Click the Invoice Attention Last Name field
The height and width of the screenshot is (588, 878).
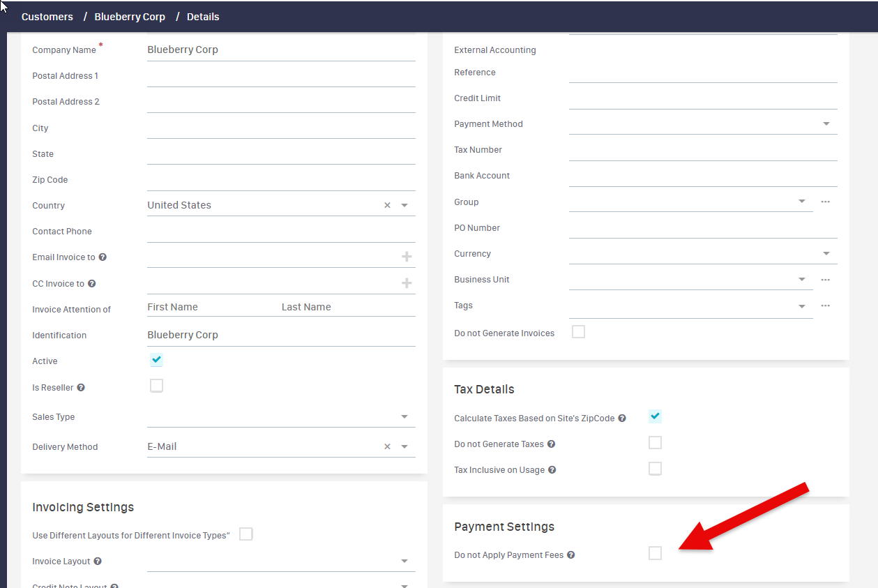348,307
